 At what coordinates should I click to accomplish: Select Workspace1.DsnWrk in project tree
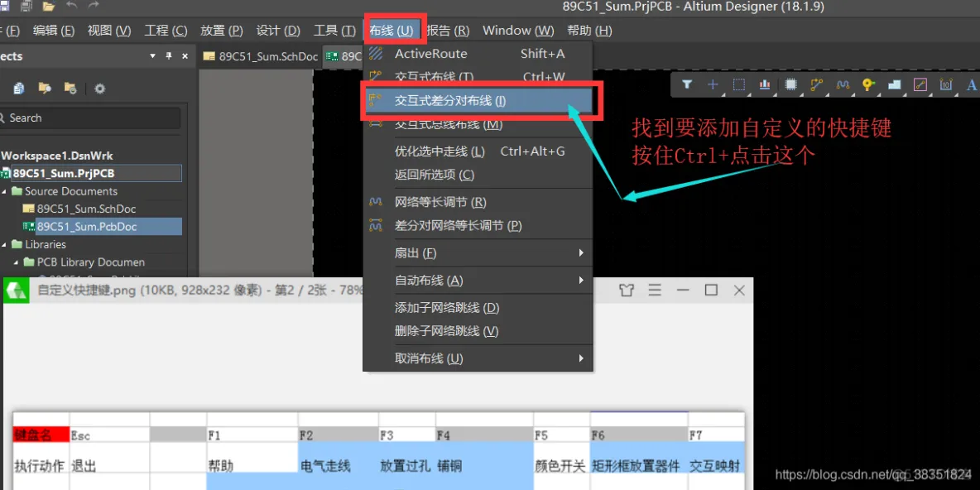tap(57, 156)
